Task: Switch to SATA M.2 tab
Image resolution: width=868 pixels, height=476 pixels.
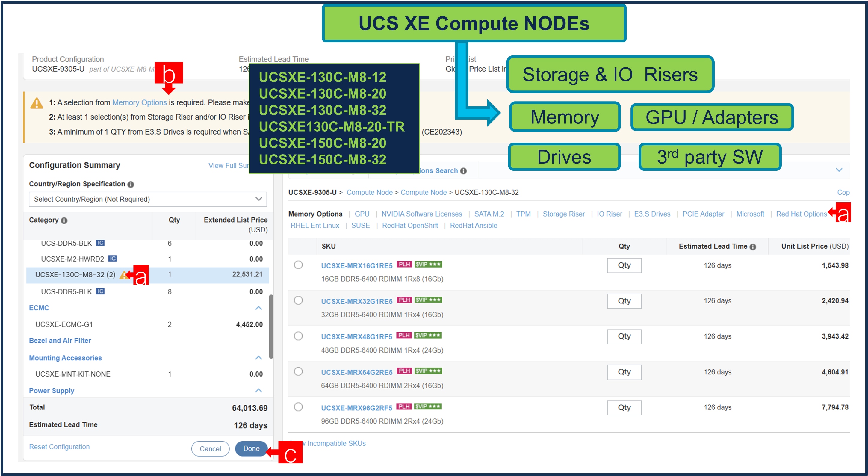Action: coord(489,214)
